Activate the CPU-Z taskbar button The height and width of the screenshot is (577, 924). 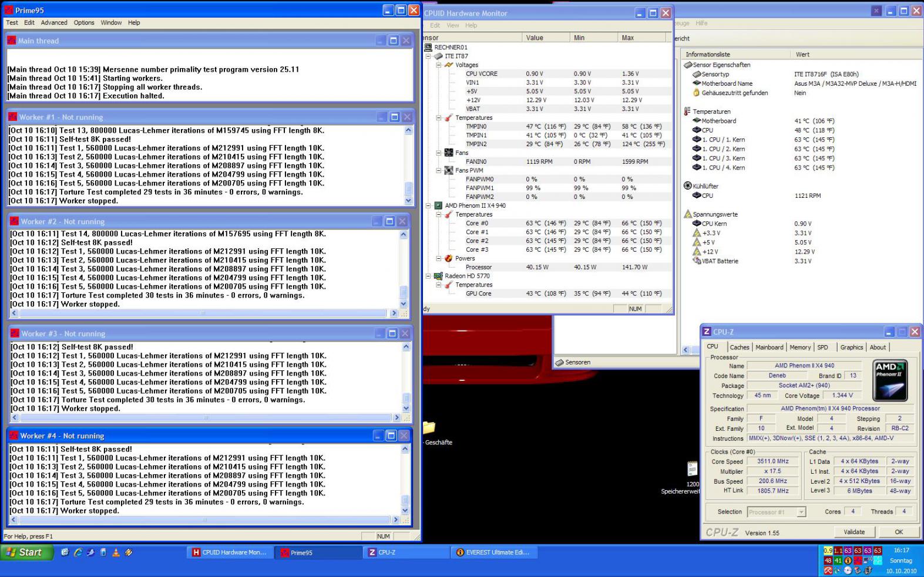click(406, 552)
